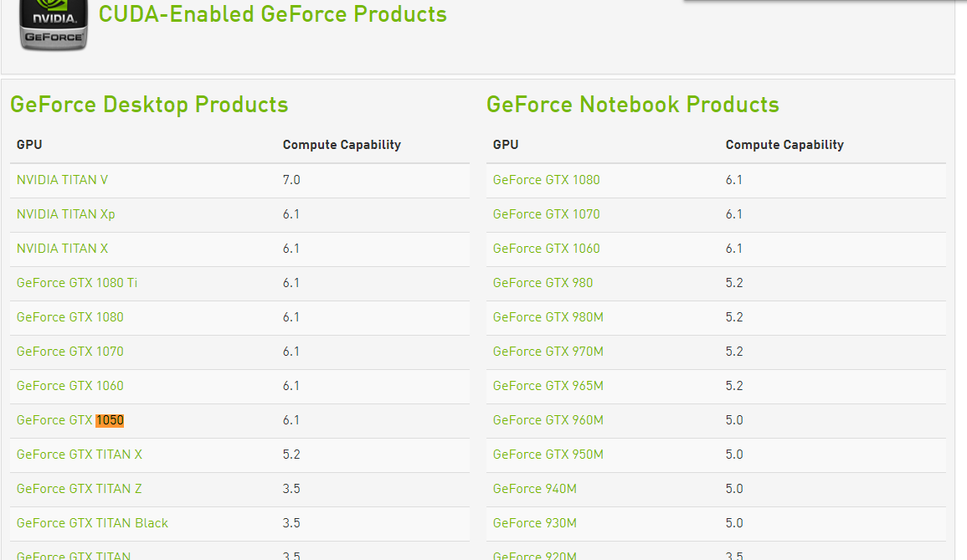Screen dimensions: 967x560
Task: Open the GeForce GTX 950M link
Action: point(548,455)
